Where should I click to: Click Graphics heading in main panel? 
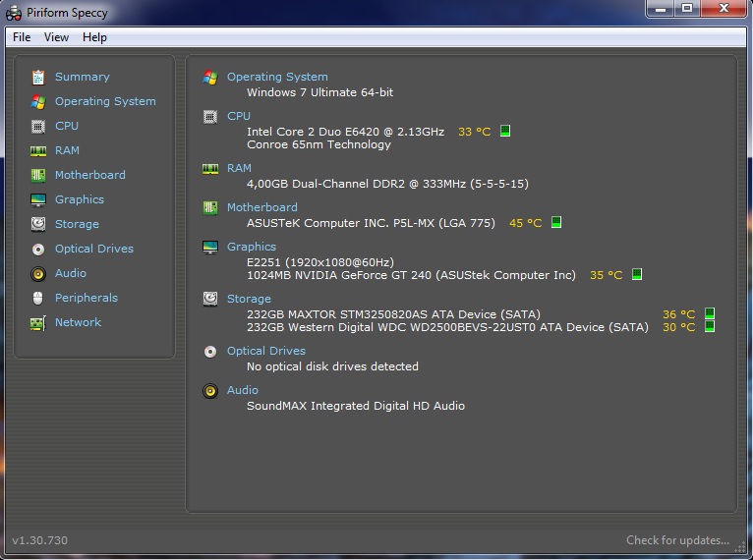252,247
